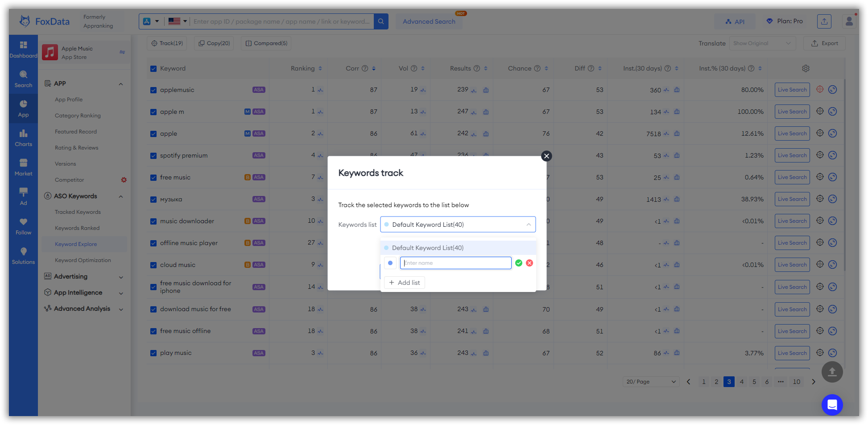
Task: Click the Copy(20) button
Action: pyautogui.click(x=214, y=43)
